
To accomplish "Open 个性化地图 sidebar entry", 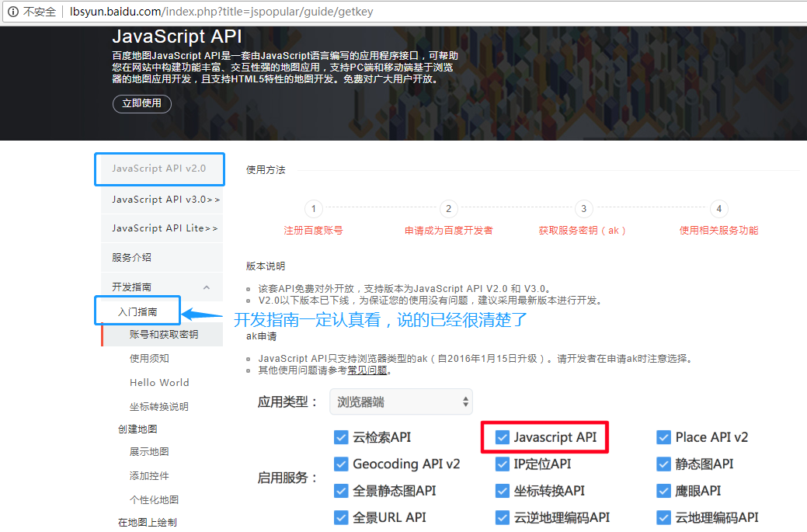I will (155, 499).
